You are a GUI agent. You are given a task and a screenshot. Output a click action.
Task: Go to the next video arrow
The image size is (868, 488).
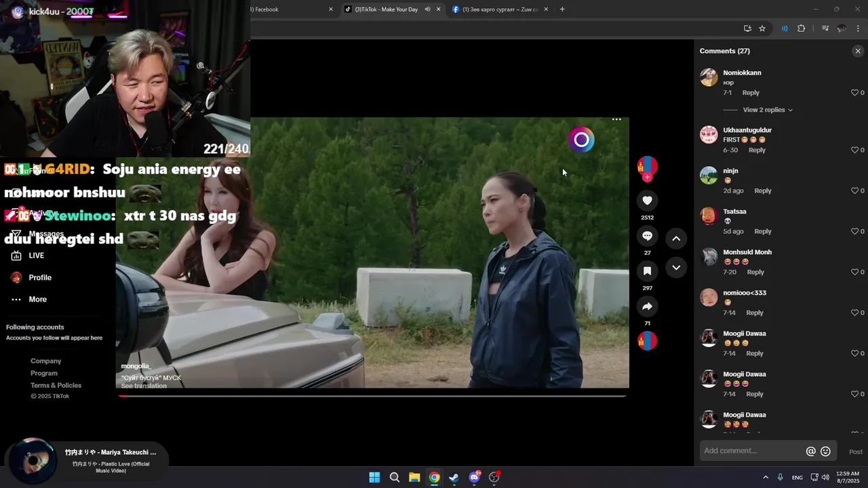click(676, 268)
